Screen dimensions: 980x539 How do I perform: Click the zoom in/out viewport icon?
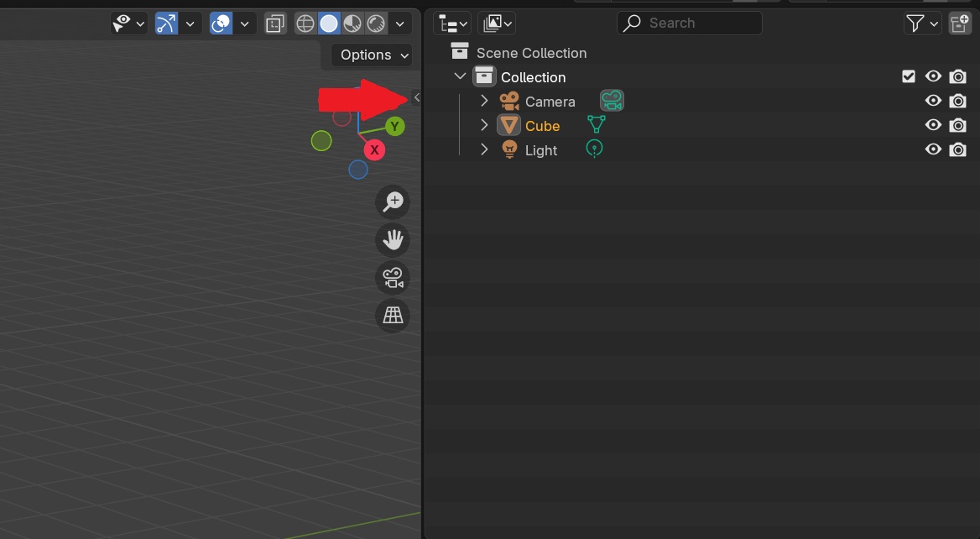(x=393, y=201)
